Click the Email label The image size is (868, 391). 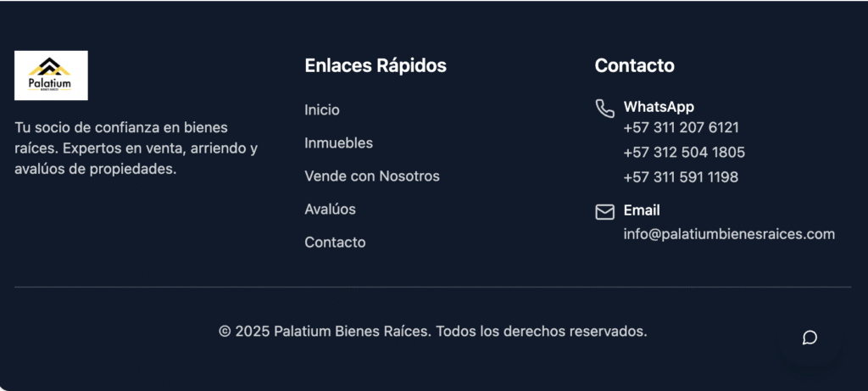pos(642,209)
